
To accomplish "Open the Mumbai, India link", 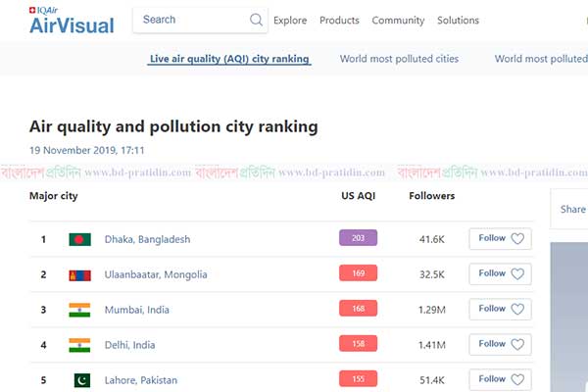I will point(137,310).
